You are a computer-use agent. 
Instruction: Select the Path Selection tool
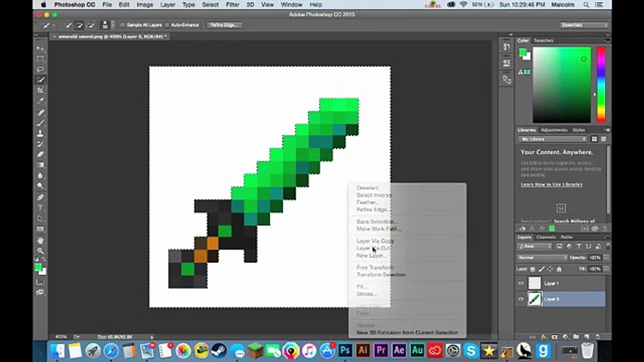(41, 219)
